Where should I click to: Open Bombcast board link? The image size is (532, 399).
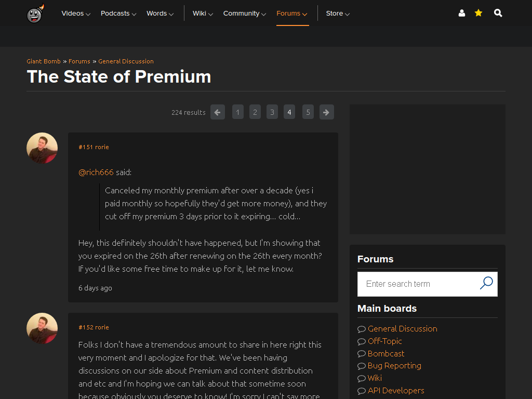point(386,353)
